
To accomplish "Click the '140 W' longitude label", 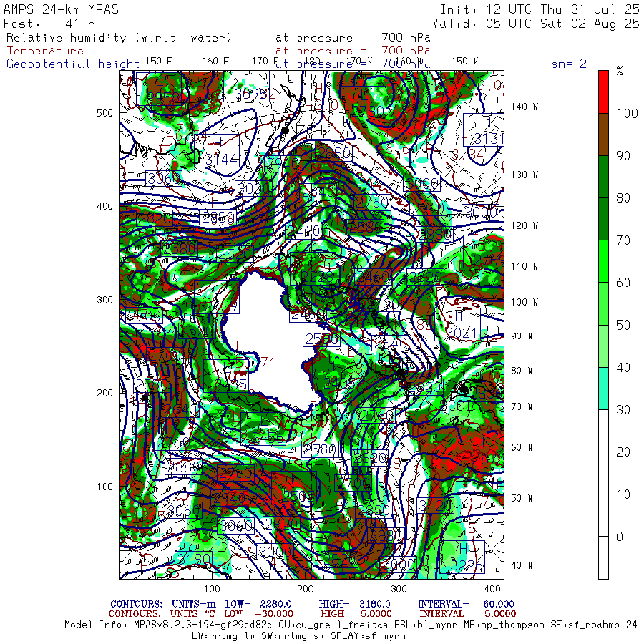I will pos(524,107).
